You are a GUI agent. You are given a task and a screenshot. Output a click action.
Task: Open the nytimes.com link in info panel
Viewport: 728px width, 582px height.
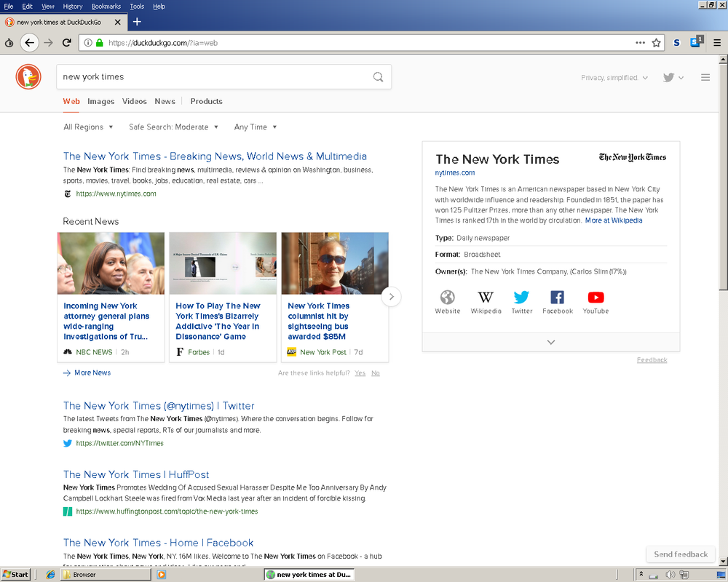click(x=454, y=172)
